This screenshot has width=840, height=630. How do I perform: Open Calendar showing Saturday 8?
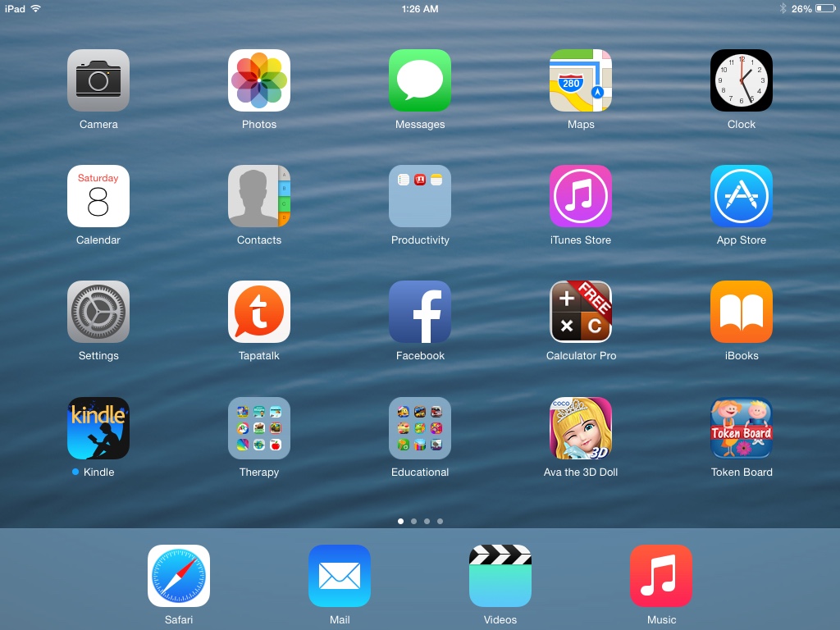[98, 196]
